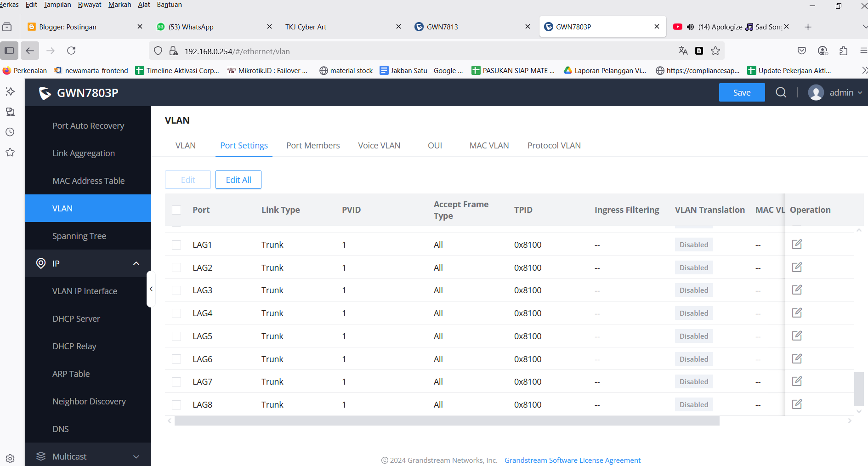Open VLAN IP Interface in sidebar
868x466 pixels.
(88, 291)
